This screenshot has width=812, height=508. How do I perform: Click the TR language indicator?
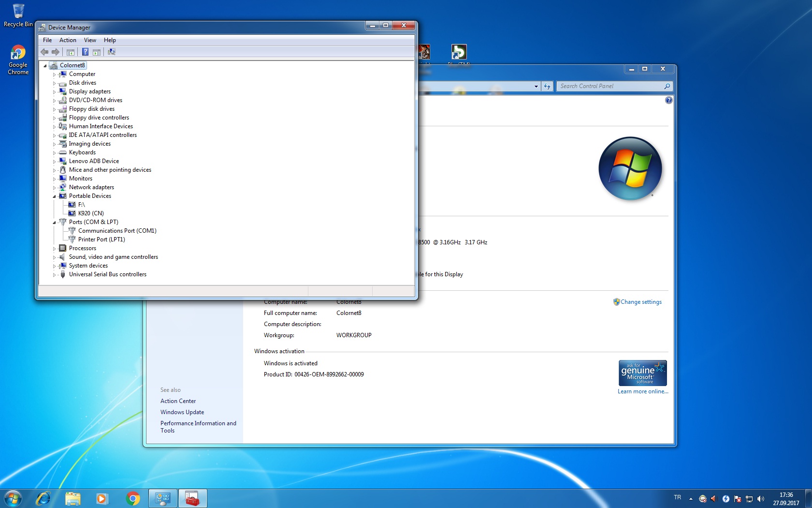coord(678,497)
